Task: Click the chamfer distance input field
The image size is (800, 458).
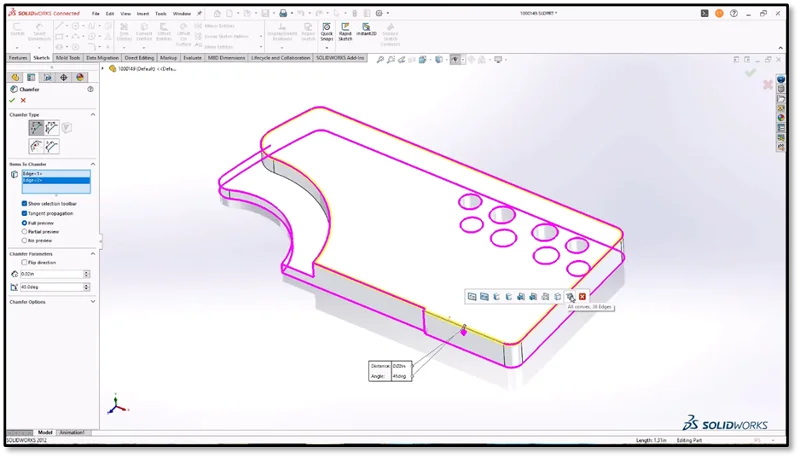Action: point(50,274)
